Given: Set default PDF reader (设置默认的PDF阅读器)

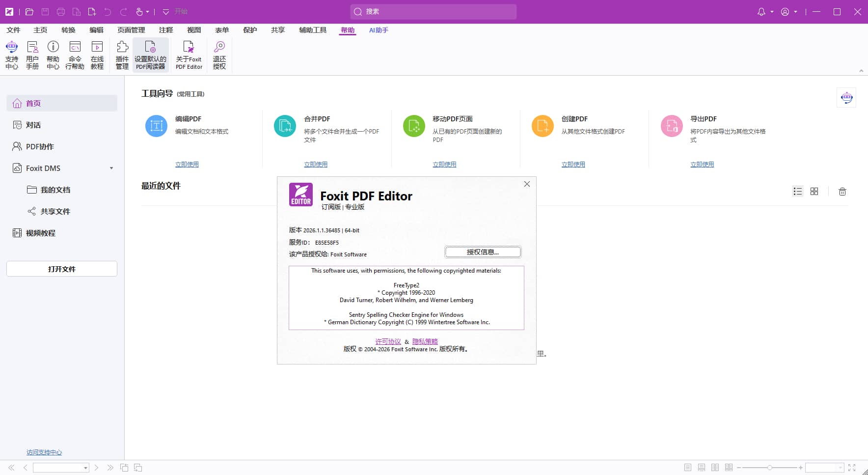Looking at the screenshot, I should click(150, 55).
